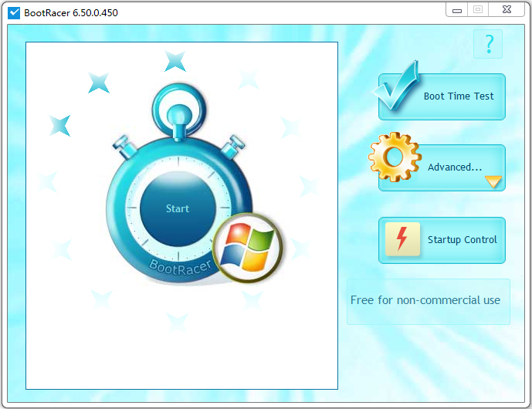
Task: Close the BootRacer window
Action: (507, 9)
